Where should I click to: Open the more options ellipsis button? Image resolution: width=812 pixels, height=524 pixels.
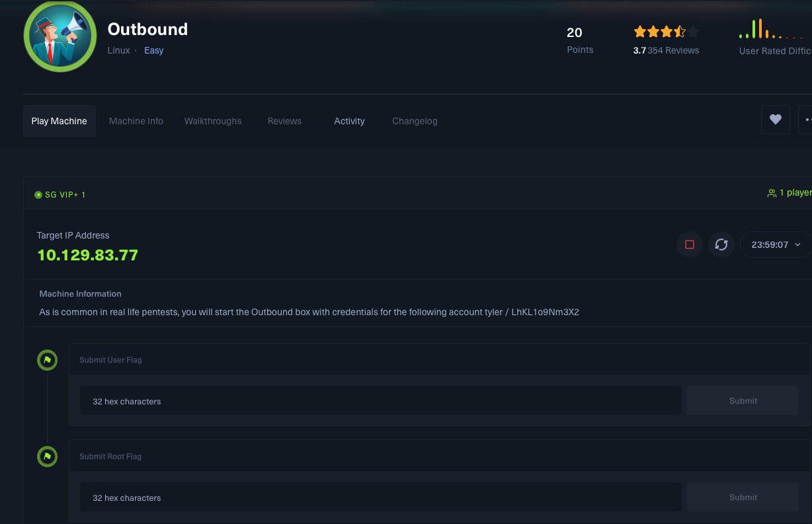click(806, 120)
